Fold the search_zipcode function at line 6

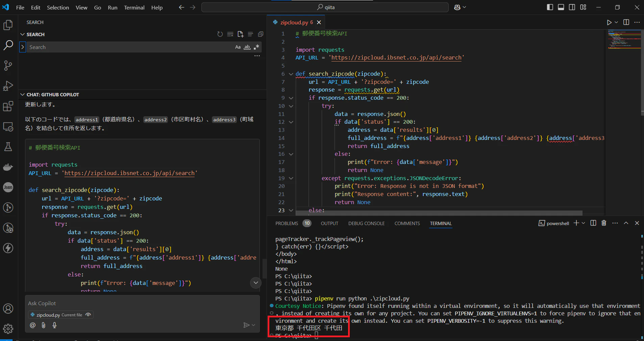point(291,74)
